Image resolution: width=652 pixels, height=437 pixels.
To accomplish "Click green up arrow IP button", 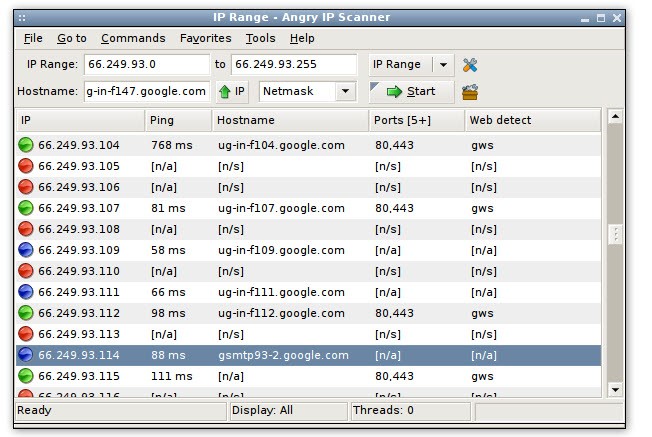I will [x=232, y=91].
